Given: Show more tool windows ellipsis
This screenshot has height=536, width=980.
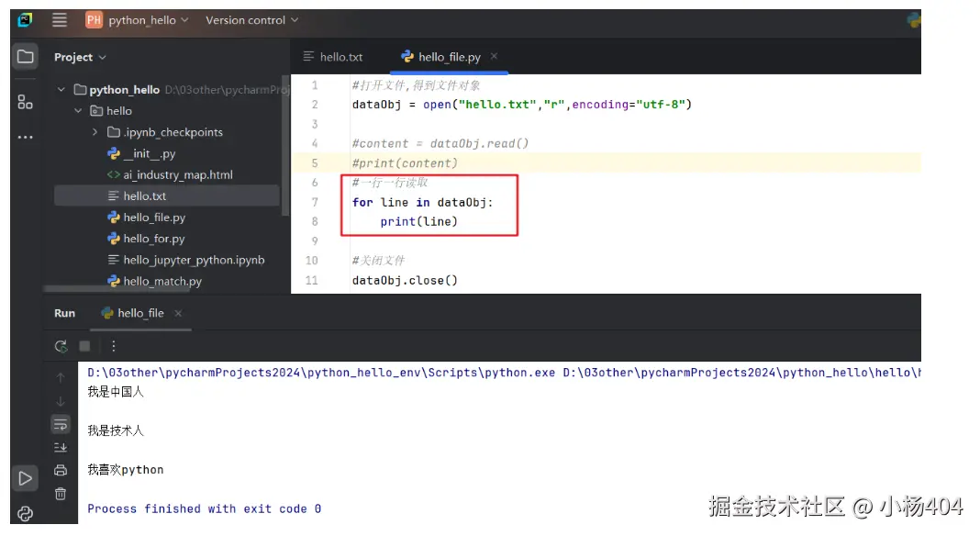Looking at the screenshot, I should (25, 137).
